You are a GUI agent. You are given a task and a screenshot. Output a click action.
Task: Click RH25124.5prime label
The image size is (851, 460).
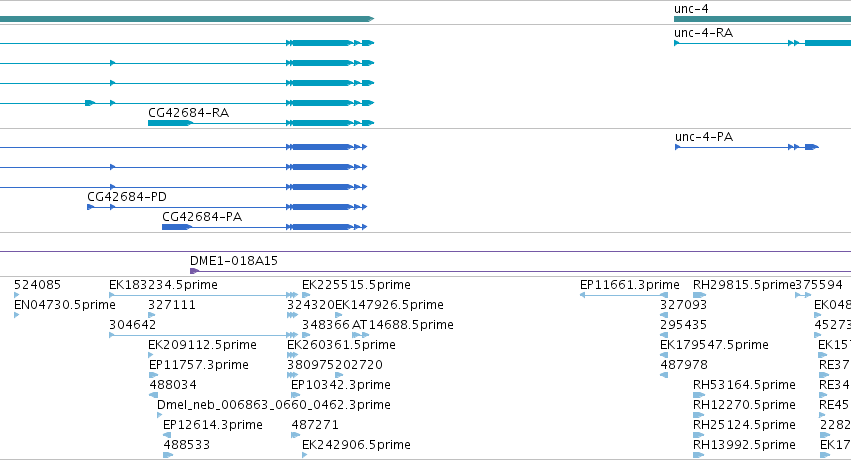(744, 425)
